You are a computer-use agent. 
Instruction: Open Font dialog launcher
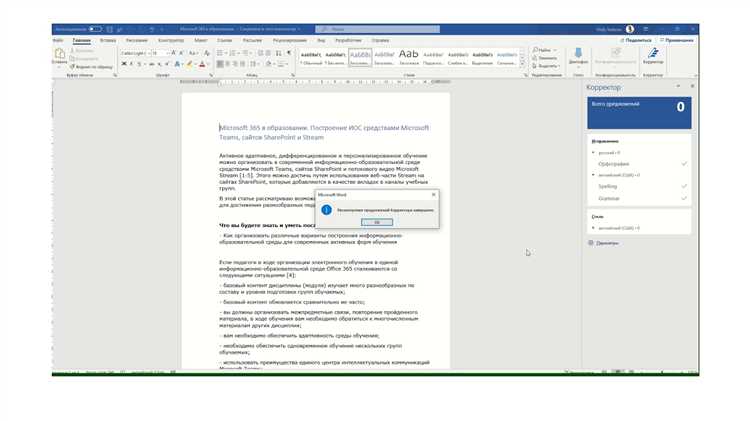click(x=211, y=76)
